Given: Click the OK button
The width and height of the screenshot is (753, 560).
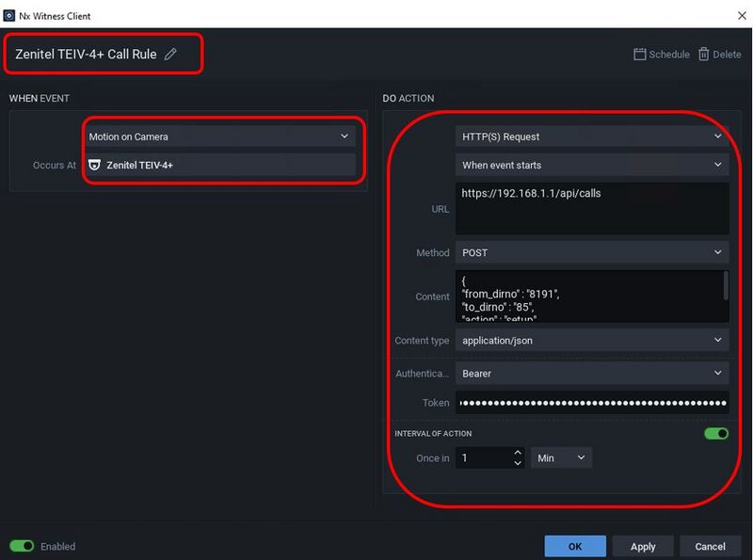Looking at the screenshot, I should click(575, 546).
